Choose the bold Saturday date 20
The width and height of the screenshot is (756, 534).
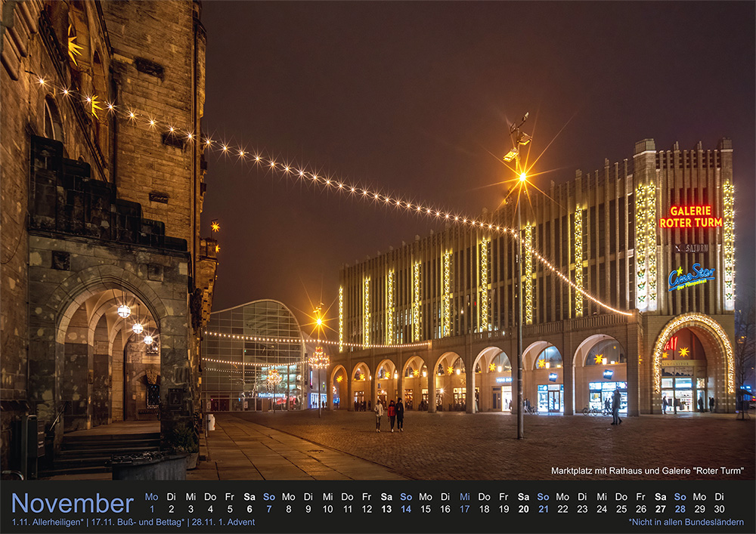[x=524, y=509]
